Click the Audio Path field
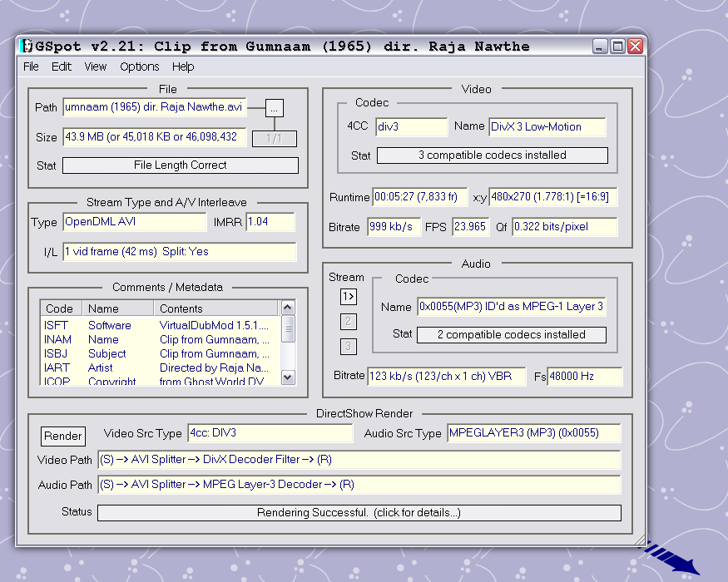 click(x=359, y=485)
